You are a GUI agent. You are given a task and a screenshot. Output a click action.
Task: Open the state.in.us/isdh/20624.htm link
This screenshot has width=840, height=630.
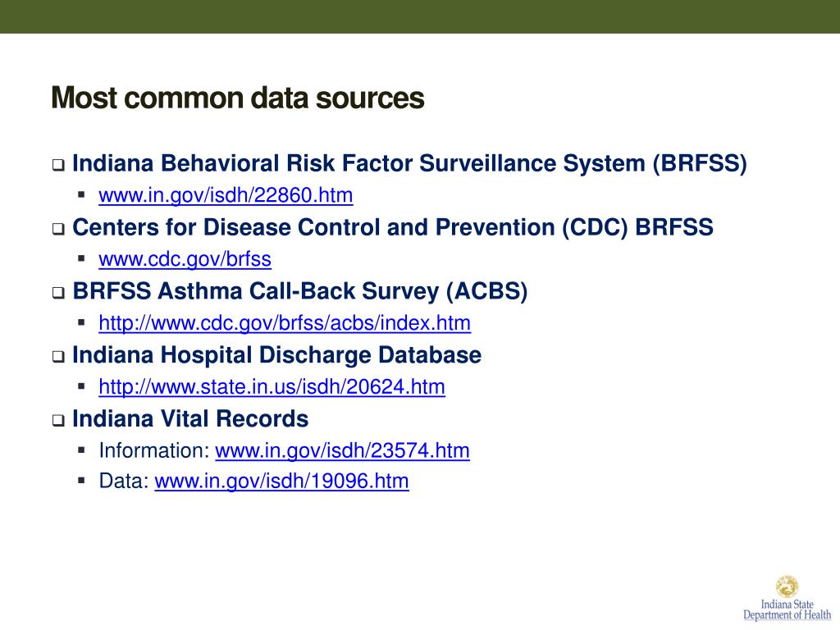272,387
